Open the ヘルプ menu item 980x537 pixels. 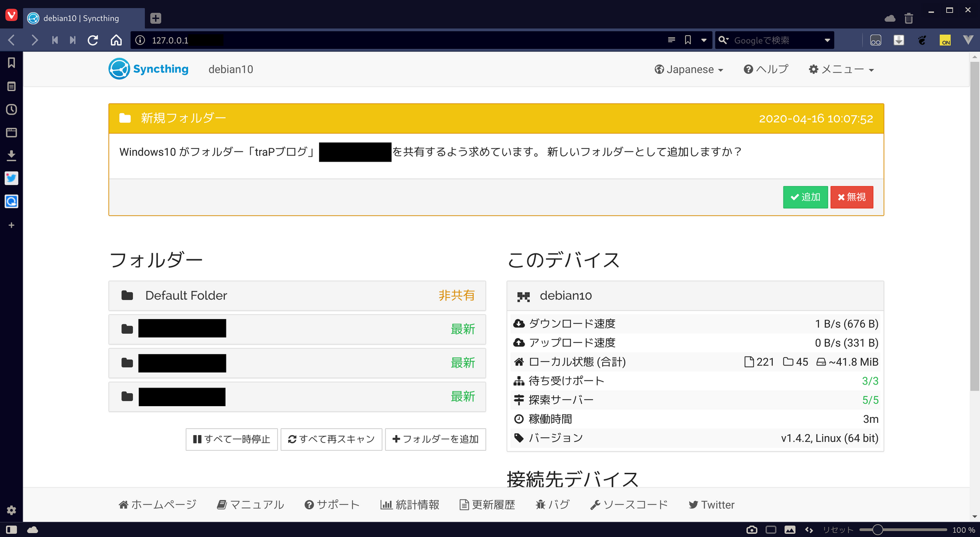click(x=766, y=69)
